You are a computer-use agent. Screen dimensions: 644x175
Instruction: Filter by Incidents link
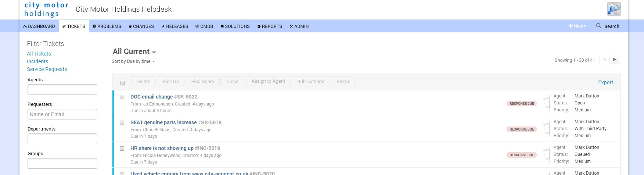pos(37,61)
